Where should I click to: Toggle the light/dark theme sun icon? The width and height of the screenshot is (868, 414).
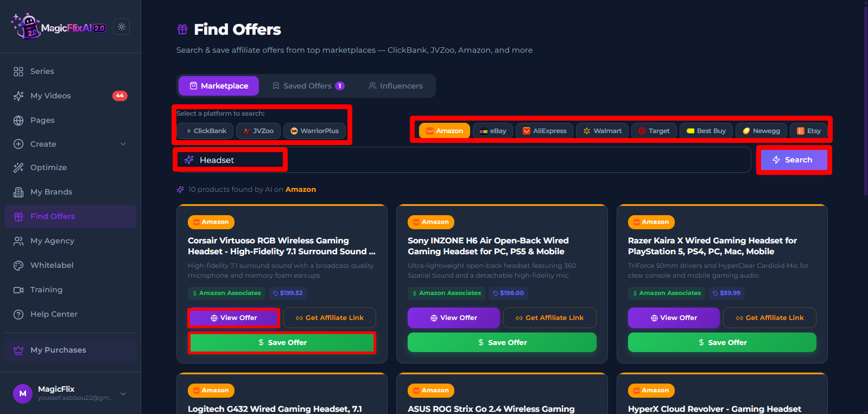[x=122, y=27]
